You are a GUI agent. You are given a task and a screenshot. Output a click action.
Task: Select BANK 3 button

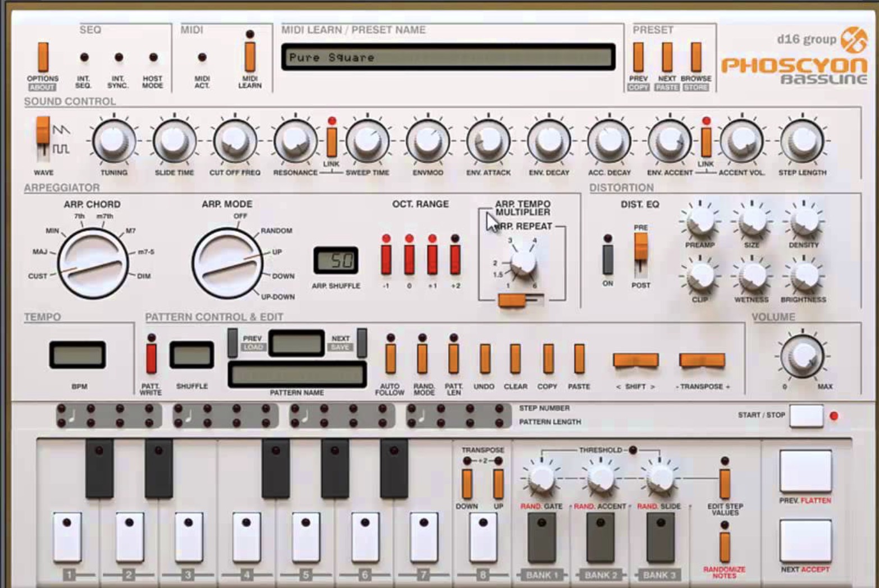pos(660,537)
